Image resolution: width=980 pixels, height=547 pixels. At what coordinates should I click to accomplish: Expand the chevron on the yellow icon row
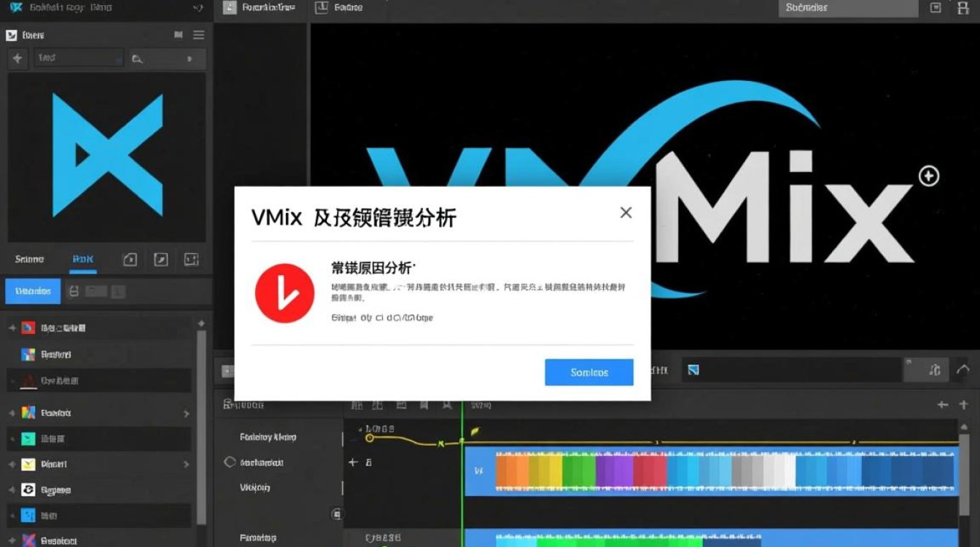(x=186, y=465)
